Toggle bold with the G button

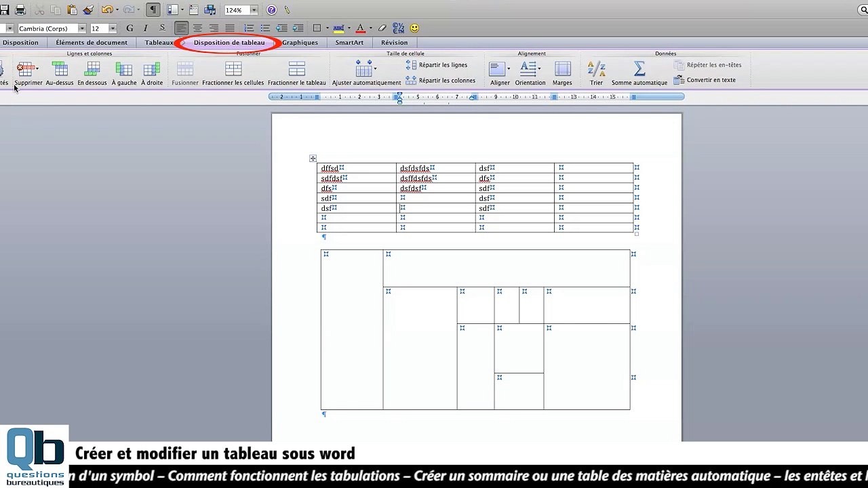point(130,28)
